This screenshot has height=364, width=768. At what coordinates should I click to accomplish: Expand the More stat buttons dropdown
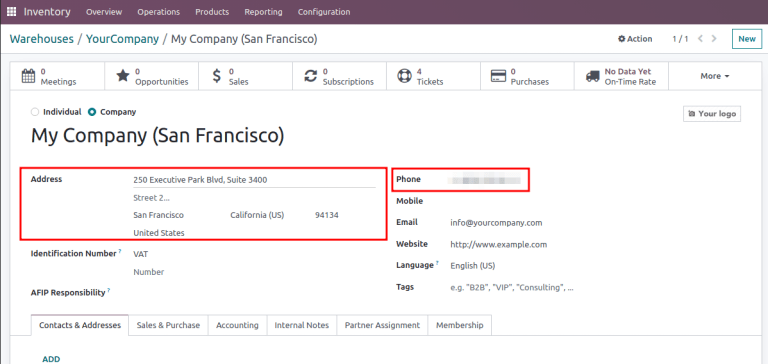click(x=715, y=76)
